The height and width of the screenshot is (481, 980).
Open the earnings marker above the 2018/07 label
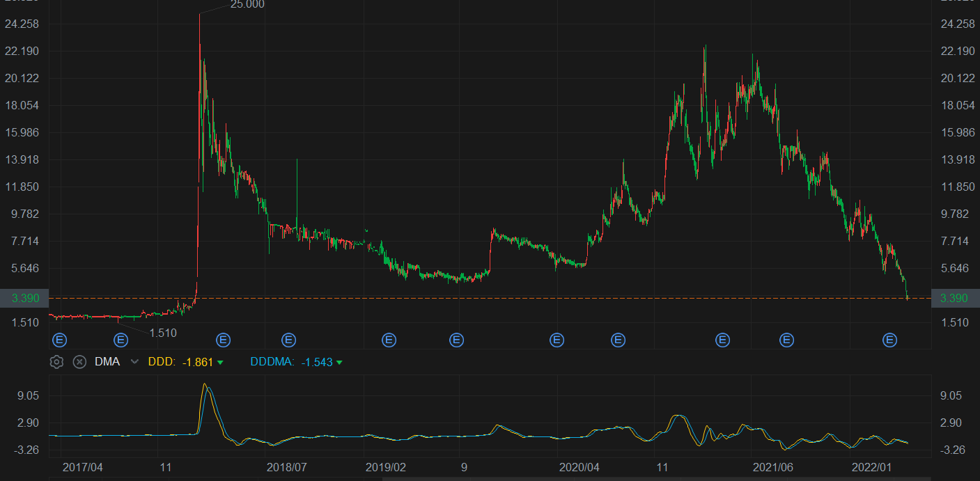pos(288,340)
